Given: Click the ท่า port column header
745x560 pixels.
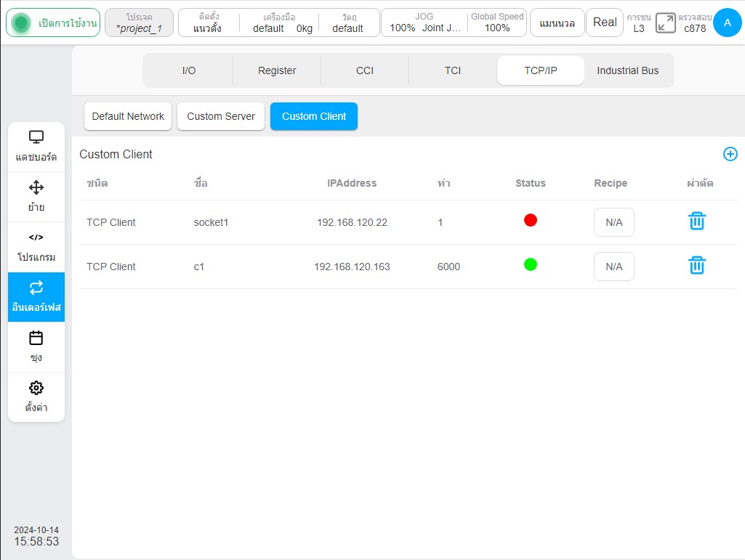Looking at the screenshot, I should click(444, 183).
